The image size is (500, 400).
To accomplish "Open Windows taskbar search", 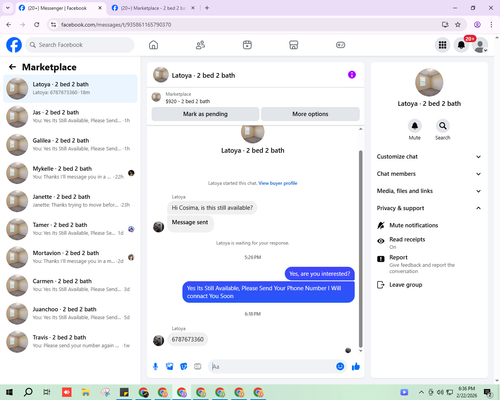I will (x=28, y=392).
